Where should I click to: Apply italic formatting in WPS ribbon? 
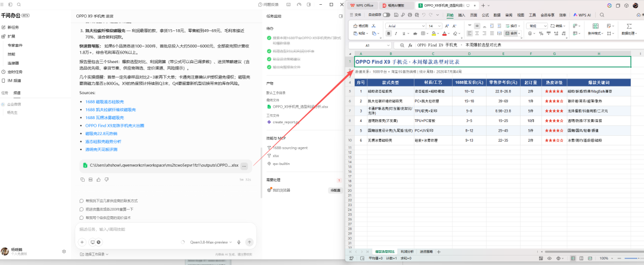(397, 33)
